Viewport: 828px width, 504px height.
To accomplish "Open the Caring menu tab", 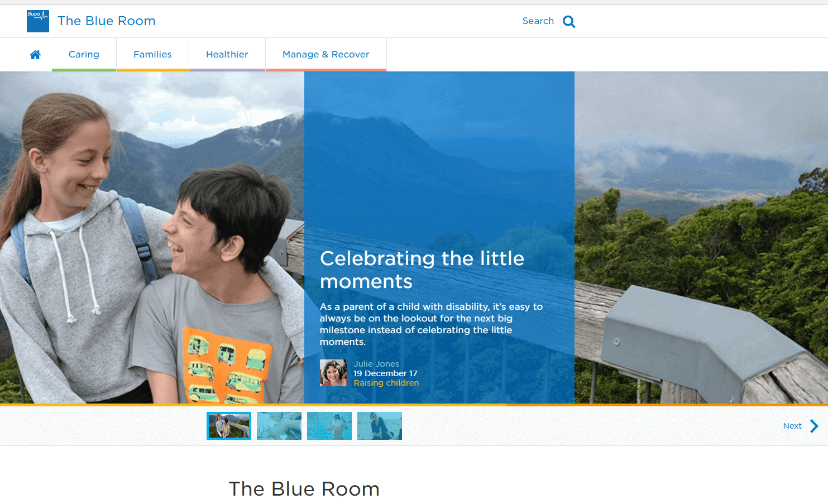I will pyautogui.click(x=84, y=55).
